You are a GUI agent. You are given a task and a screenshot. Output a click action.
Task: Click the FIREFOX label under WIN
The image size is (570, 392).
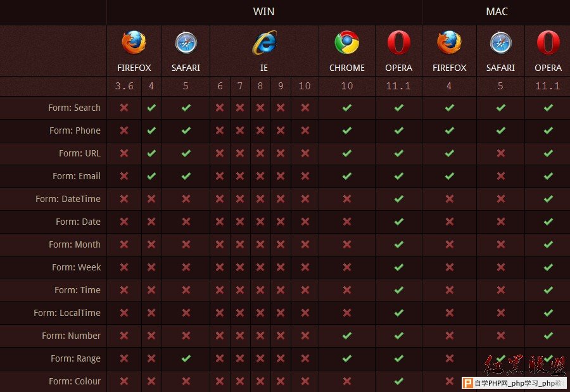point(134,68)
